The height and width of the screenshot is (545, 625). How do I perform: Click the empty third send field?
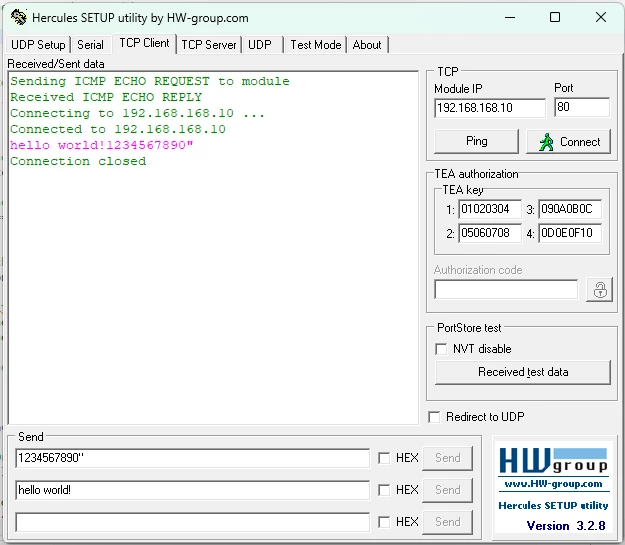tap(193, 522)
